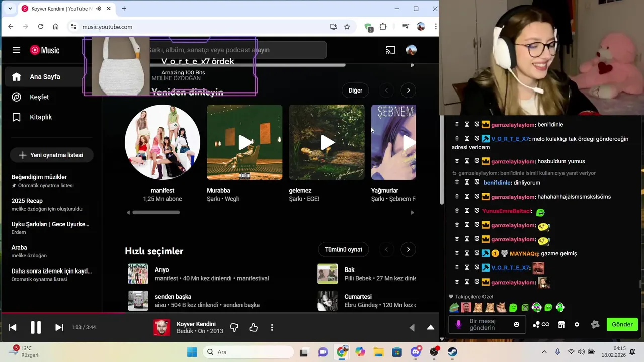Screen dimensions: 644x362
Task: Click the purple microphone in chat
Action: pyautogui.click(x=458, y=324)
